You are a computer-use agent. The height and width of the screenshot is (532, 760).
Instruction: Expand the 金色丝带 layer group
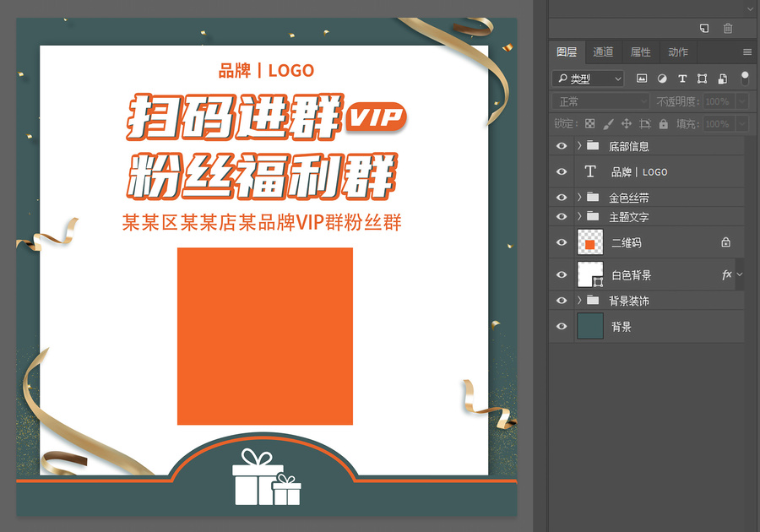[x=579, y=197]
